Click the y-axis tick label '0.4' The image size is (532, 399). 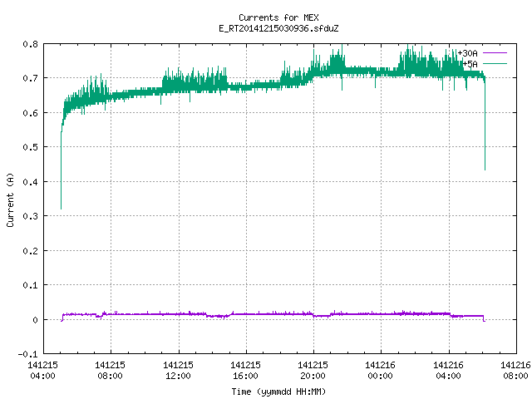tap(30, 182)
